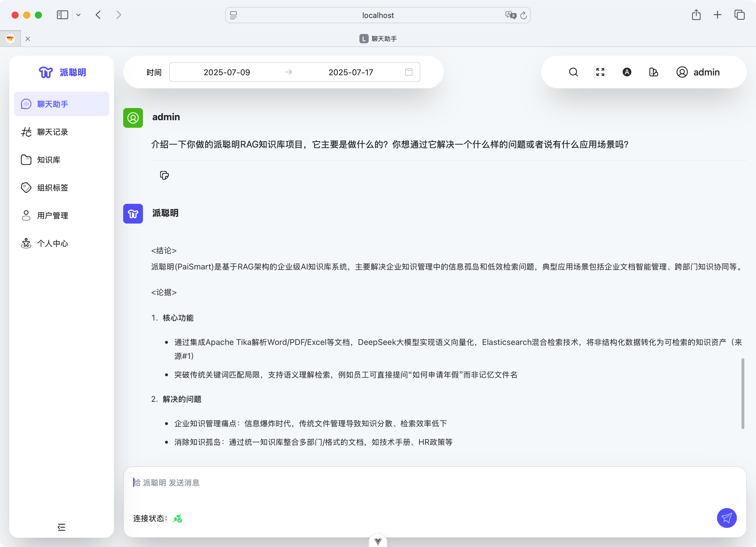The height and width of the screenshot is (547, 756).
Task: Open 聊天记录 in sidebar
Action: [x=52, y=132]
